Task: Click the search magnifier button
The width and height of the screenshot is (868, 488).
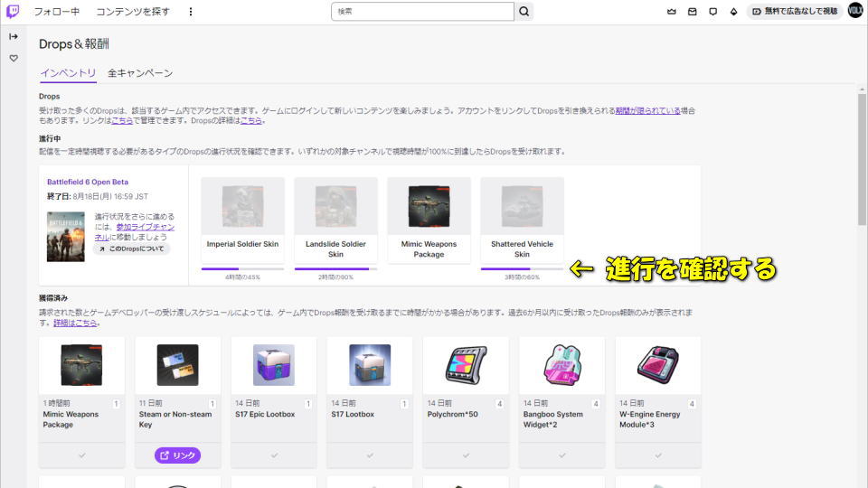Action: click(524, 12)
